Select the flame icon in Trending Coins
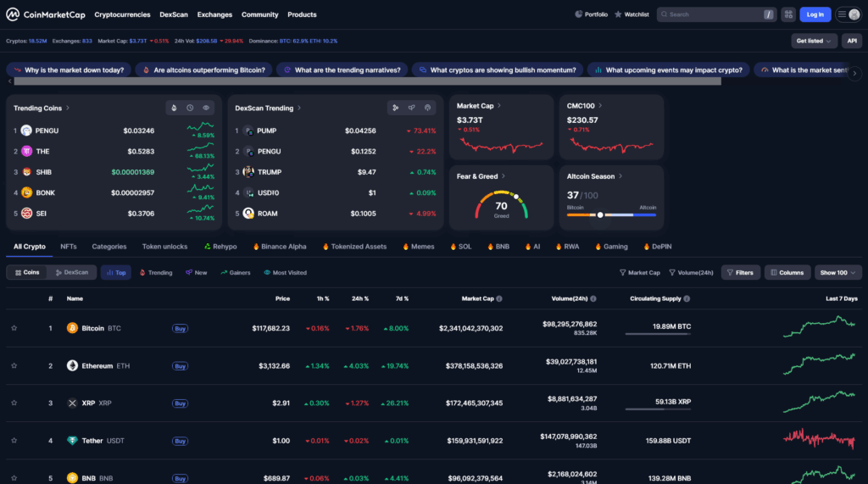868x484 pixels. tap(174, 108)
